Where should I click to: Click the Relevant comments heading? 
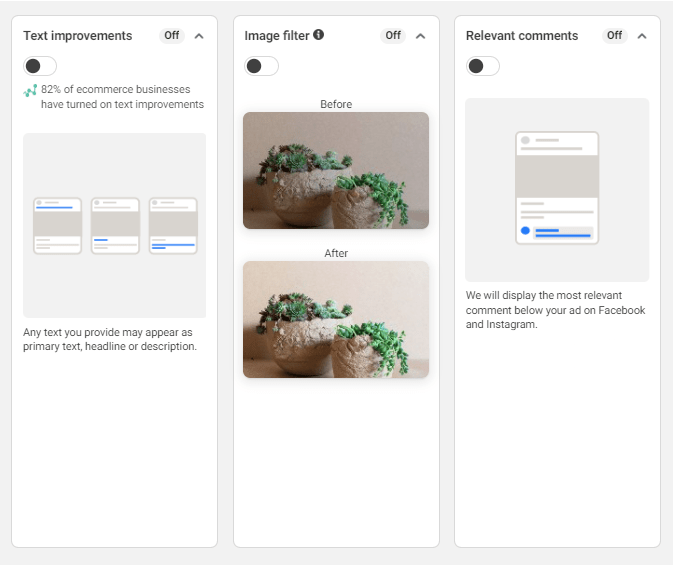pos(522,36)
